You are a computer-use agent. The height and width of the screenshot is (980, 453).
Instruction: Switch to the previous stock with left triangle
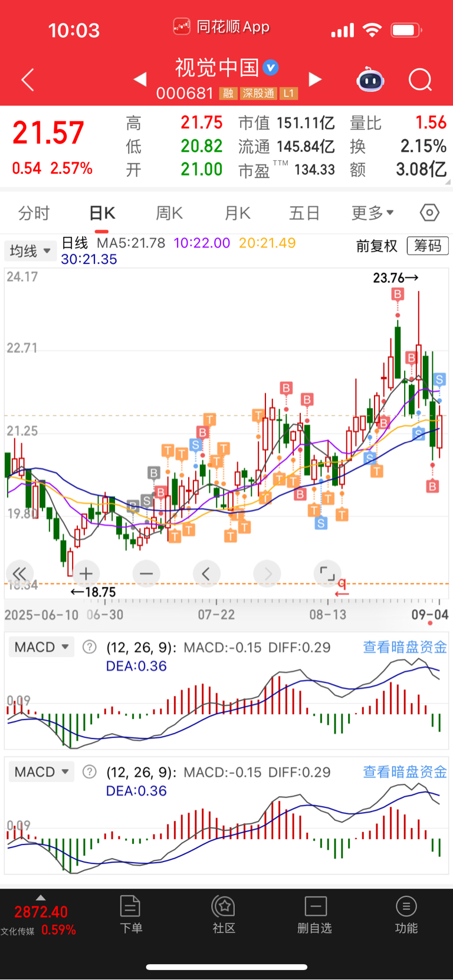(x=140, y=79)
